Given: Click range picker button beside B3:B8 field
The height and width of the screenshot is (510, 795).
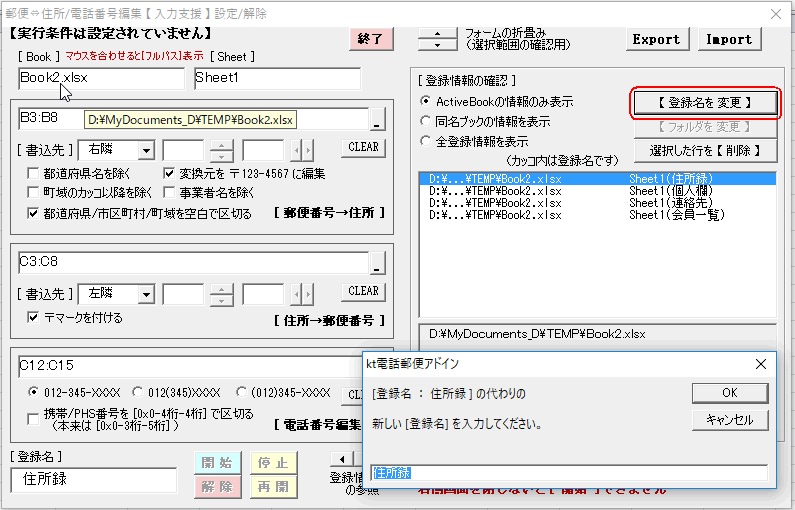Looking at the screenshot, I should click(x=377, y=120).
